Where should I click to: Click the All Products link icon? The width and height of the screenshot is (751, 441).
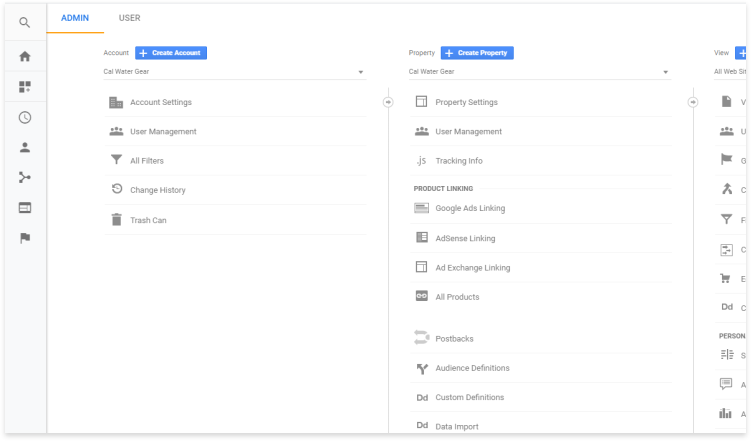(x=421, y=296)
